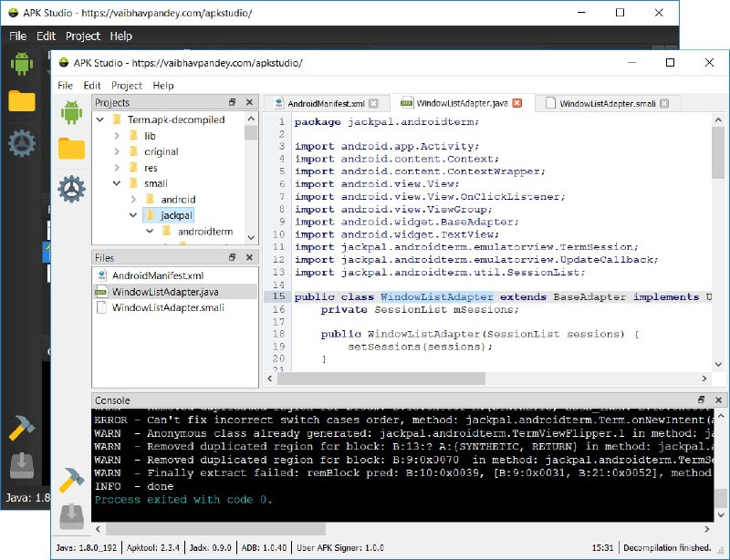Click console scroll up arrow

(720, 416)
